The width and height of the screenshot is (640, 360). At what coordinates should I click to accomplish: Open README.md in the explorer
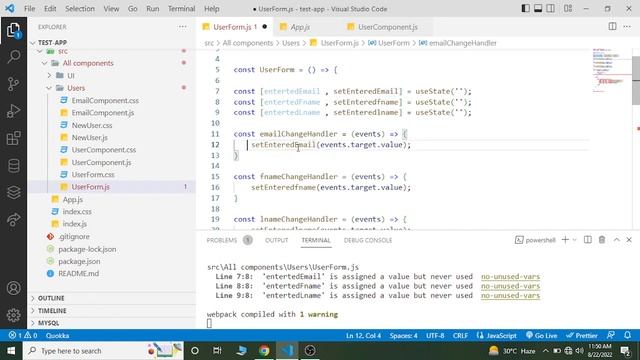78,273
